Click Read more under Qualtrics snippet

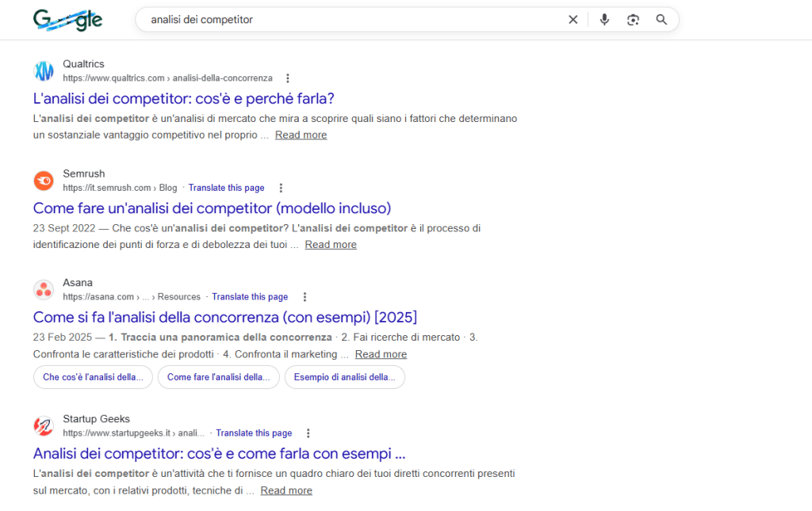coord(301,135)
